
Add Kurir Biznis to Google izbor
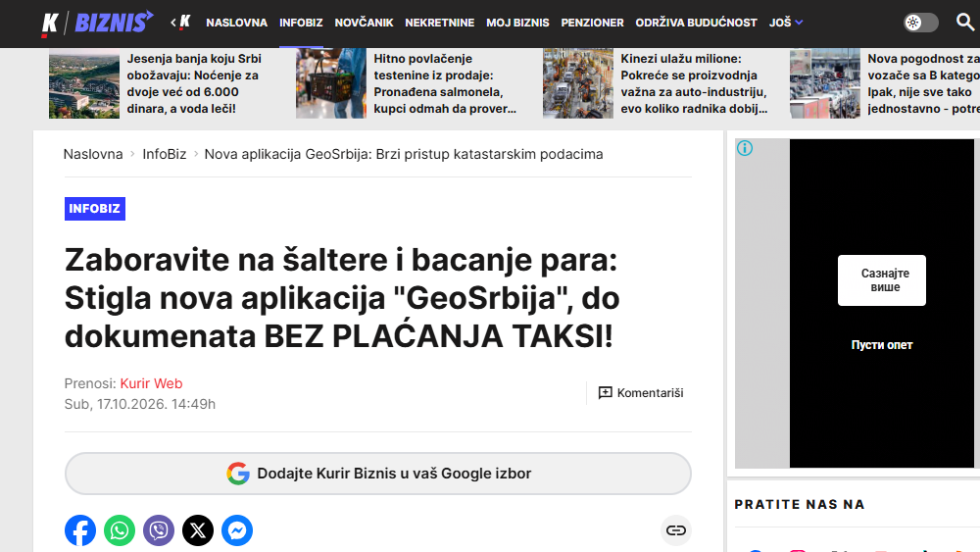coord(378,474)
